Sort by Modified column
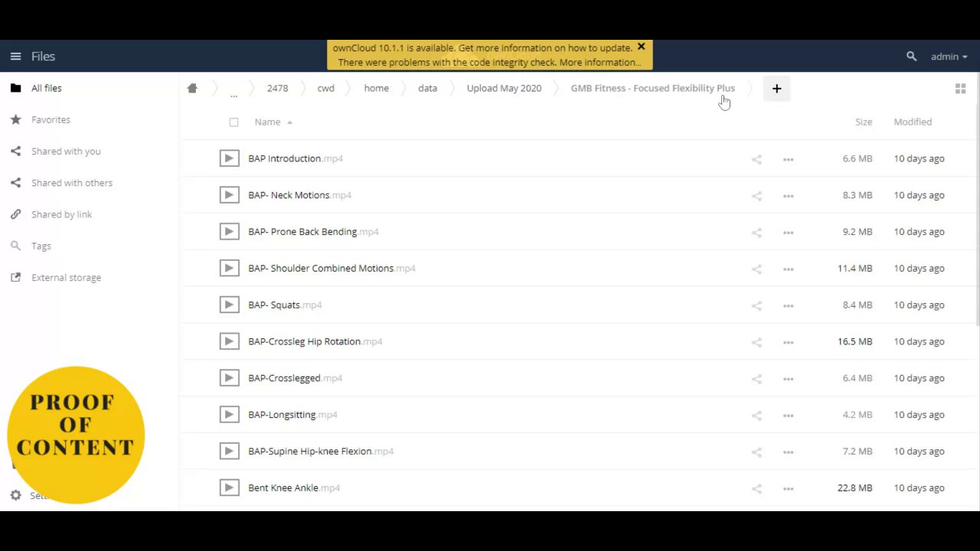The width and height of the screenshot is (980, 551). 913,122
